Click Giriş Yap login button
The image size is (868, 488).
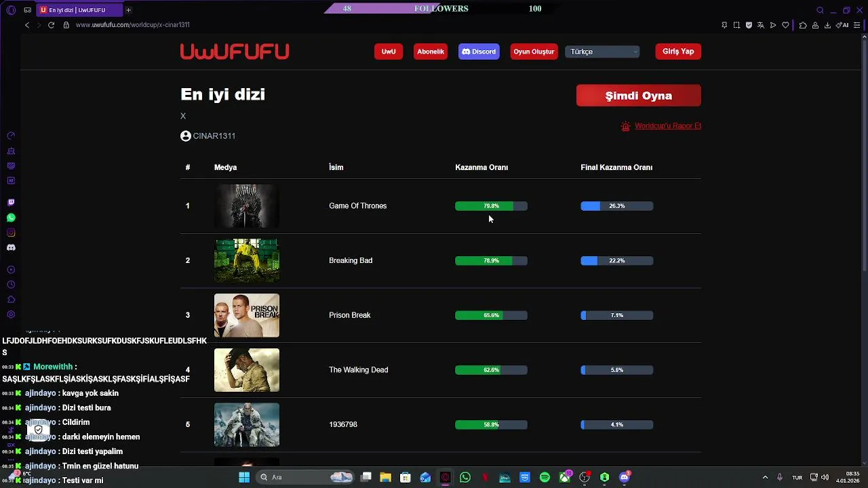coord(678,52)
